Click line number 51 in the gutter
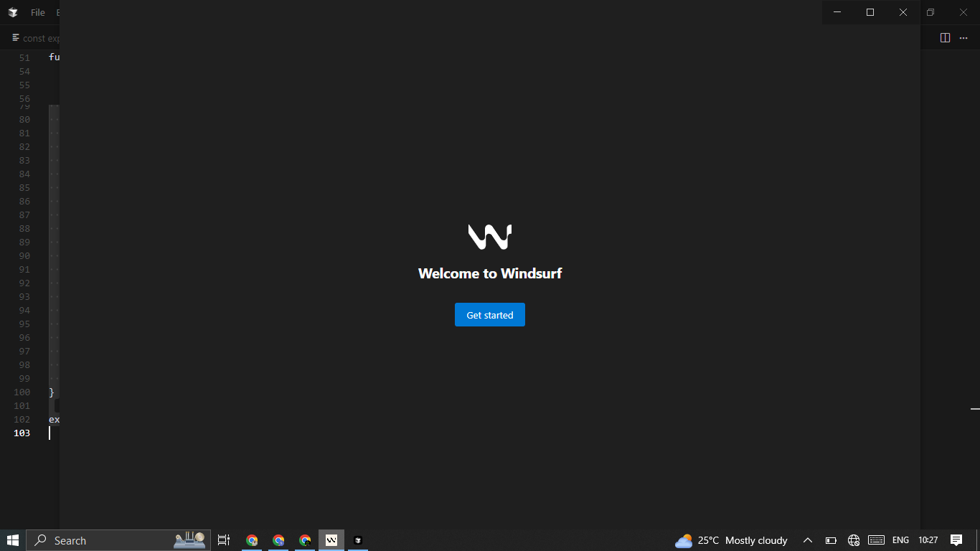980x551 pixels. pyautogui.click(x=24, y=57)
